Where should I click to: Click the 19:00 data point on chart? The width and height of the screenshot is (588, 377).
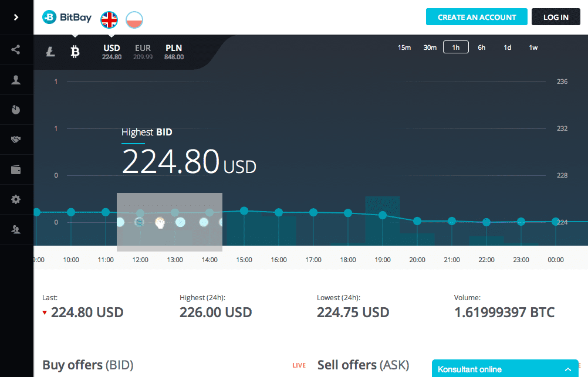[x=383, y=215]
